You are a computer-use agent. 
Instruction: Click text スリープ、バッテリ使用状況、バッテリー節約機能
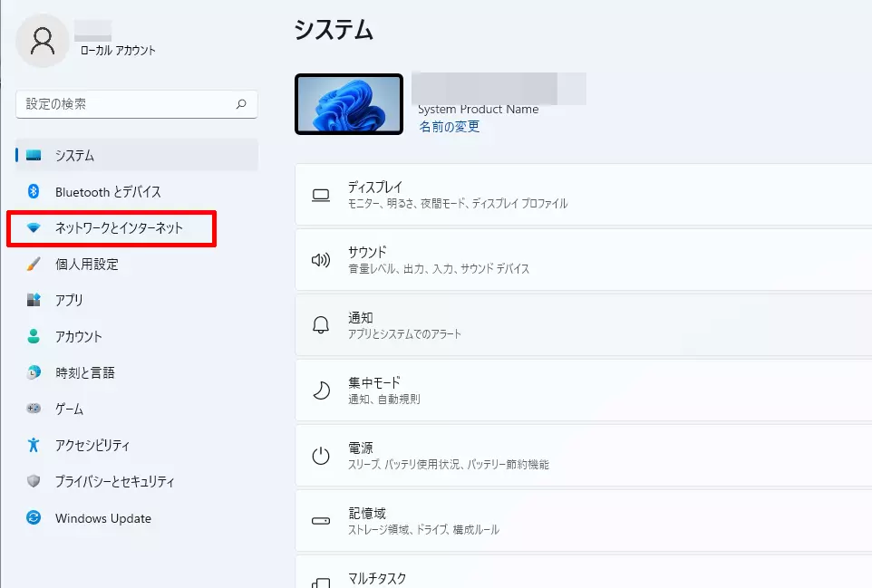(448, 464)
